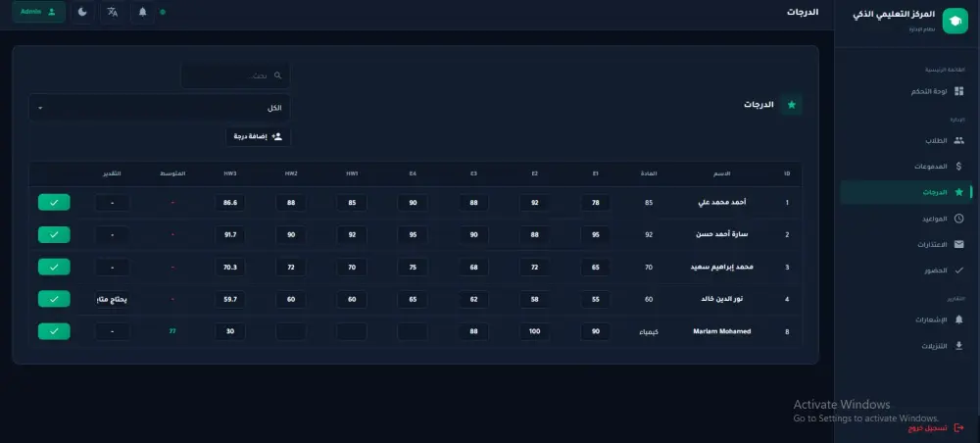Click the المادة column header
980x443 pixels.
coord(650,173)
